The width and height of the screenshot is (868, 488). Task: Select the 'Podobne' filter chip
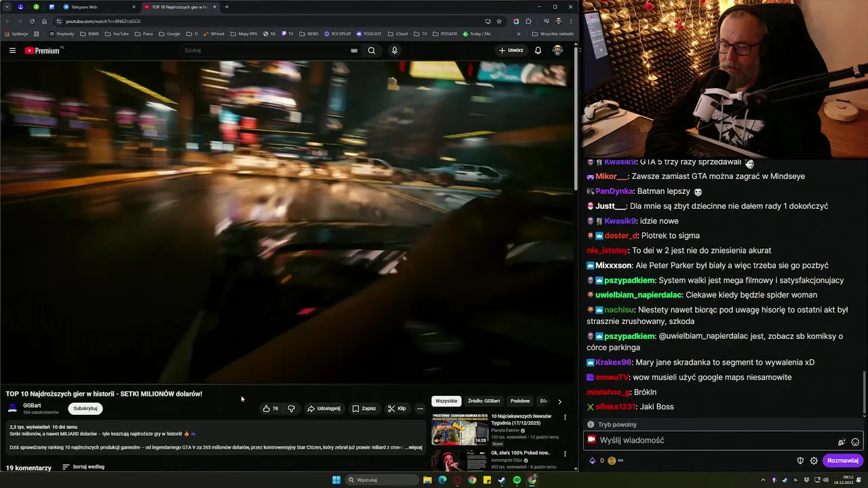(520, 401)
